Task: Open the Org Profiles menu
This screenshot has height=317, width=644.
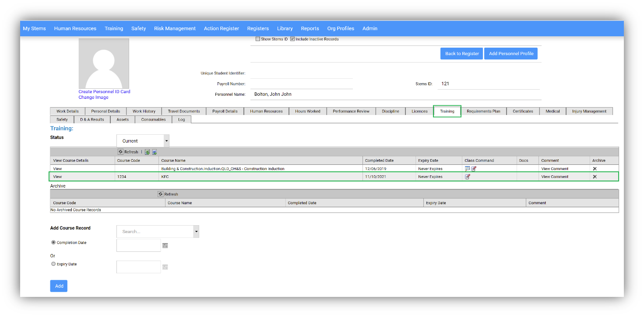Action: [341, 28]
